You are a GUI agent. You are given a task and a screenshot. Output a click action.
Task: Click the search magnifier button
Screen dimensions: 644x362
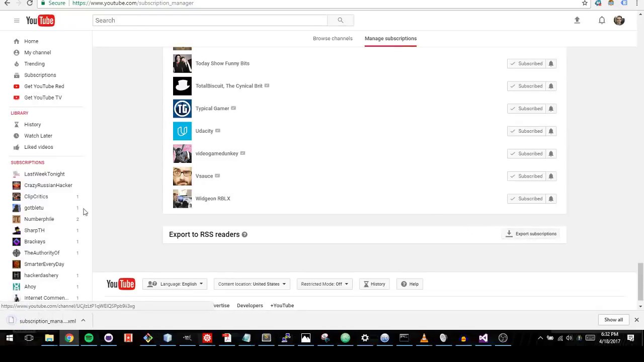[341, 21]
